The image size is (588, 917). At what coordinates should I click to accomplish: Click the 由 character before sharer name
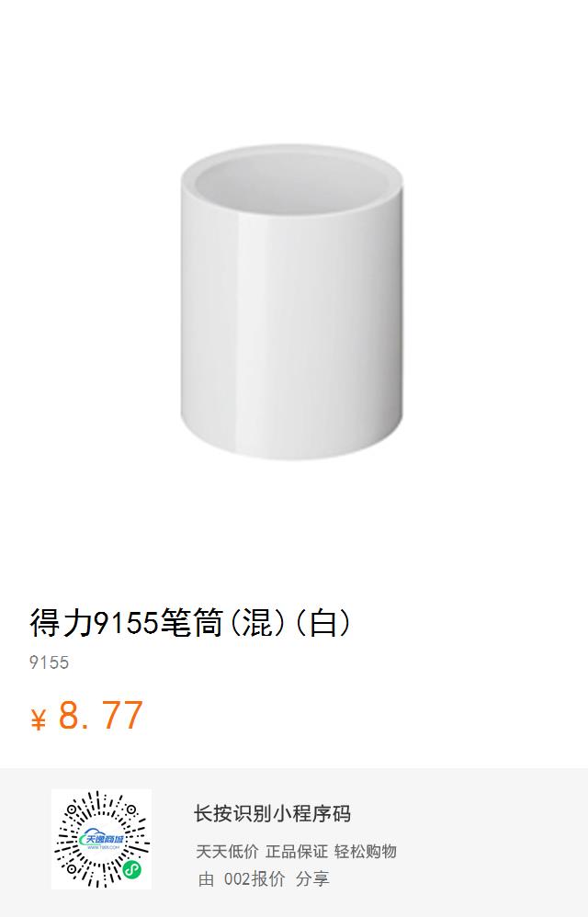[207, 879]
